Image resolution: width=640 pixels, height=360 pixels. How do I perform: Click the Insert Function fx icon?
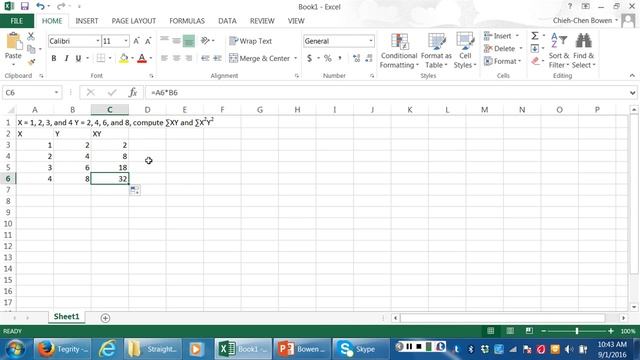[133, 93]
